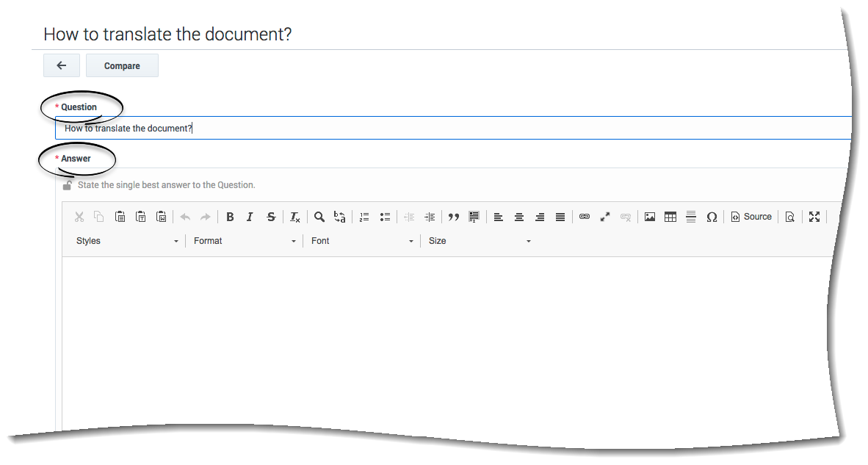Expand the Format dropdown

tap(245, 241)
